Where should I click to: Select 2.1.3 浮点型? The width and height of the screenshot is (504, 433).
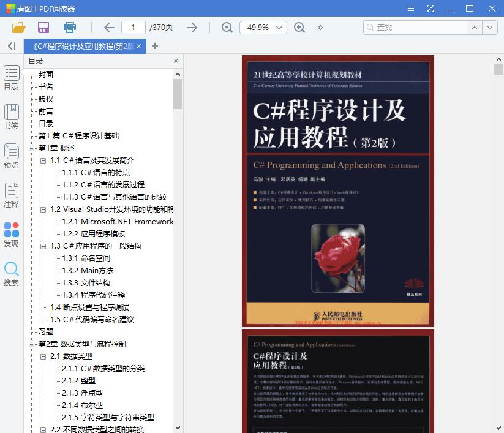click(x=82, y=393)
